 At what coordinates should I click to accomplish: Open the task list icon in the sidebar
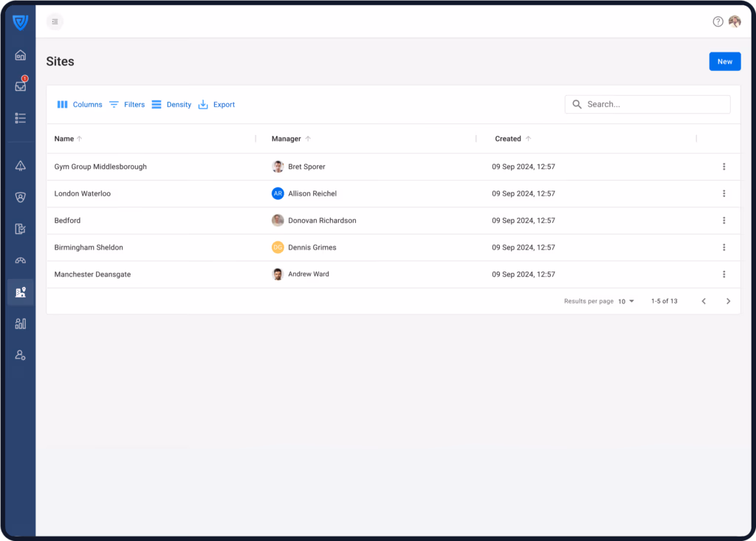tap(20, 118)
